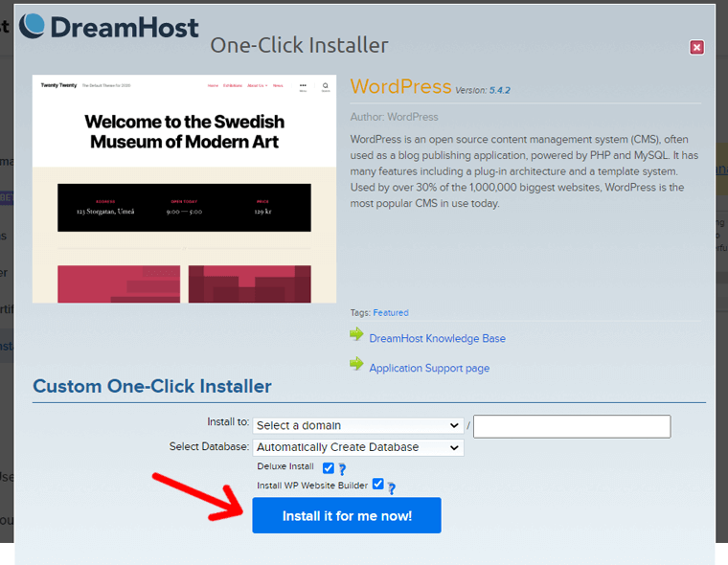Viewport: 728px width, 565px height.
Task: Click the Select Database label
Action: coord(209,446)
